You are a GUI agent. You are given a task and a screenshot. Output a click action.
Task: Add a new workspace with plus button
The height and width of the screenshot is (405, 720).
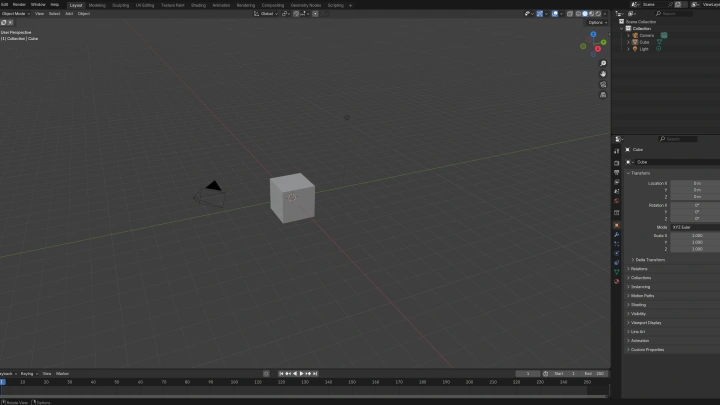350,6
